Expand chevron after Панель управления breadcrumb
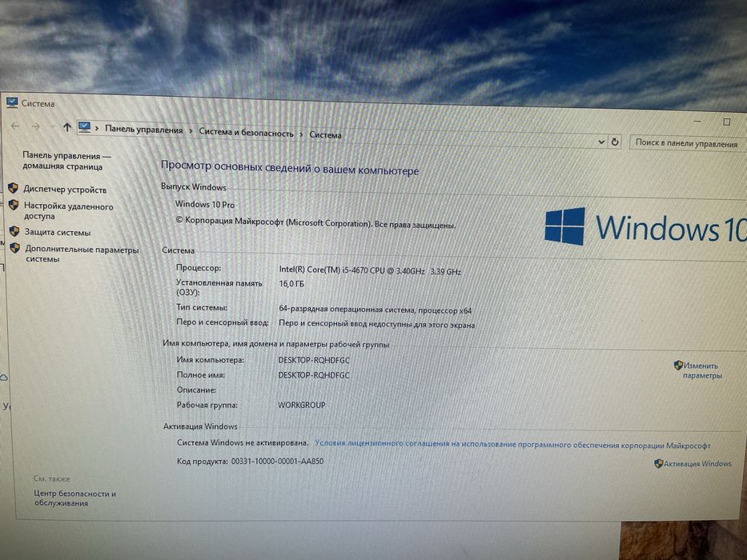 [191, 131]
